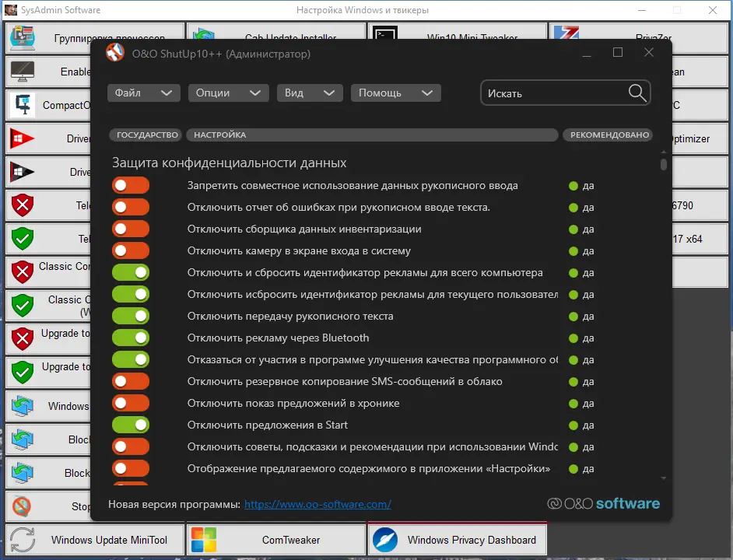Click the O&O ShutUp10++ logo icon in the title bar
This screenshot has width=733, height=560.
(x=115, y=53)
